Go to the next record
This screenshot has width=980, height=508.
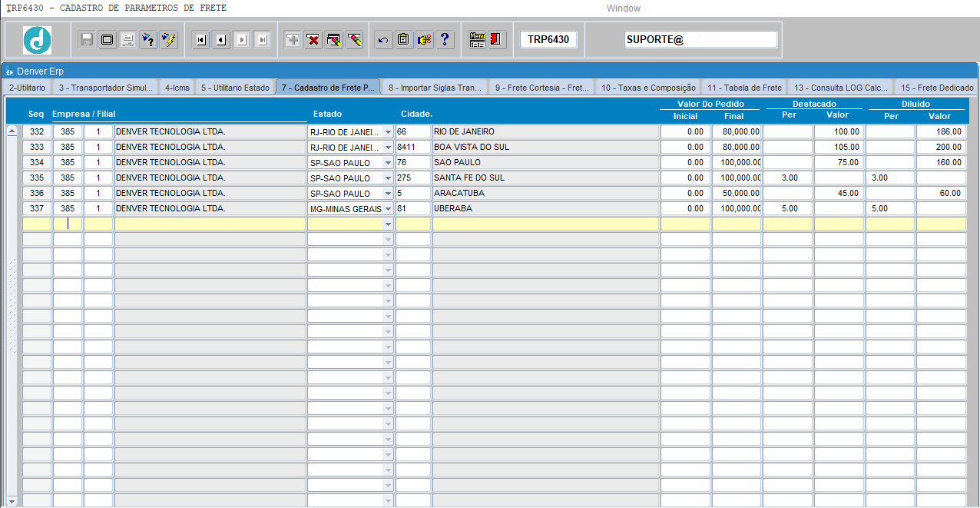coord(242,40)
